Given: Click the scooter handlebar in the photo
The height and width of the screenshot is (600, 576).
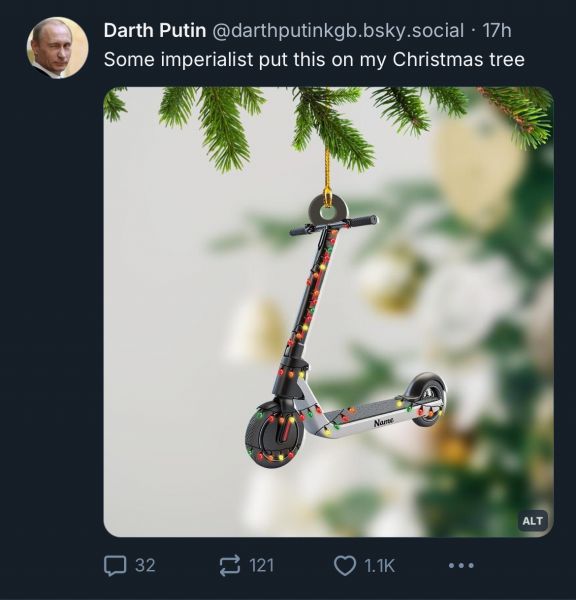Looking at the screenshot, I should (333, 225).
